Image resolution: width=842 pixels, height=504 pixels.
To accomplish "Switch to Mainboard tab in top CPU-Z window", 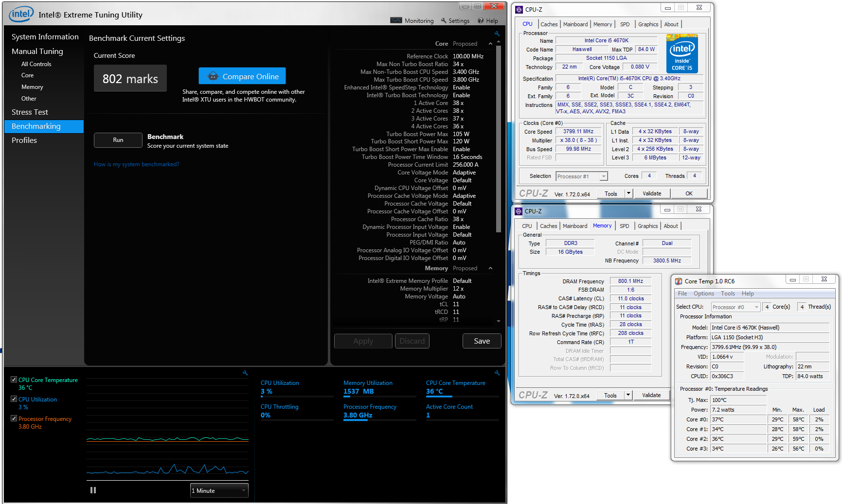I will coord(575,24).
